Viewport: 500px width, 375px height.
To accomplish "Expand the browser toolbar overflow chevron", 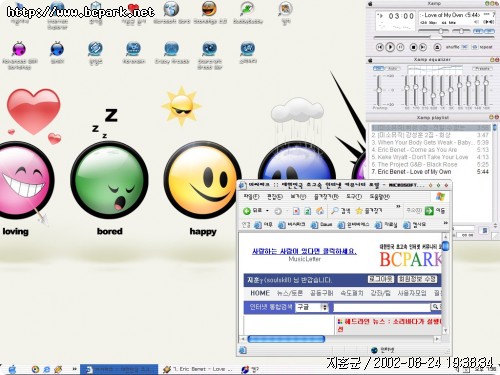I will 398,207.
